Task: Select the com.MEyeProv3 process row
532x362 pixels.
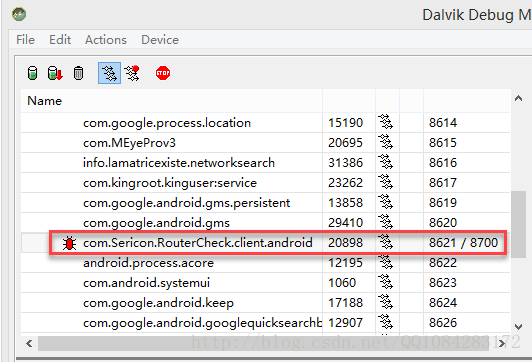Action: pos(265,142)
